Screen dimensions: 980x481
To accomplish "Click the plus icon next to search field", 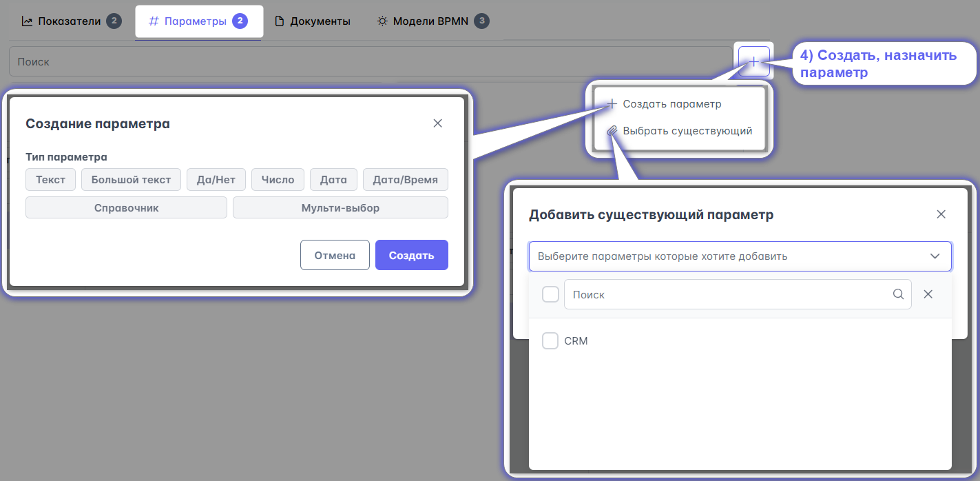I will (x=753, y=61).
